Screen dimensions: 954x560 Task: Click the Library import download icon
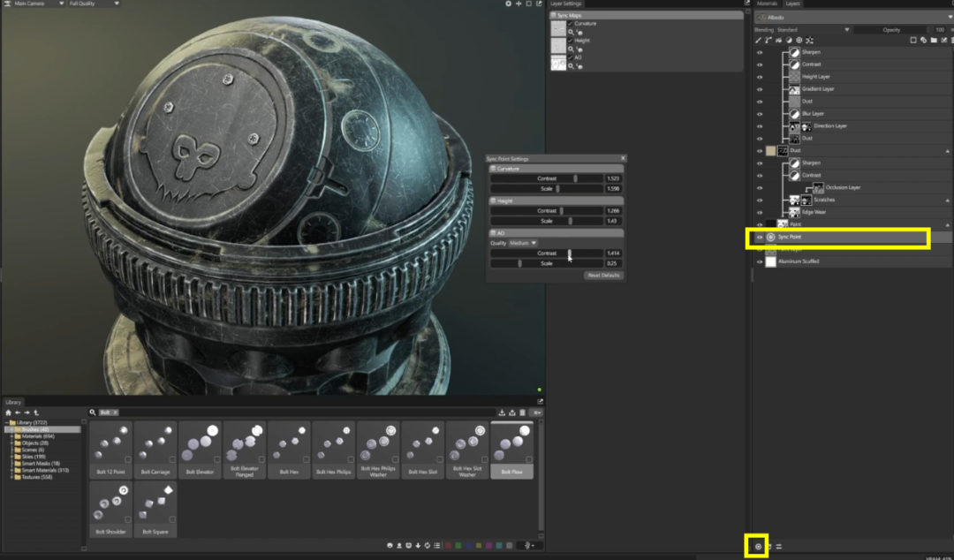pos(502,412)
